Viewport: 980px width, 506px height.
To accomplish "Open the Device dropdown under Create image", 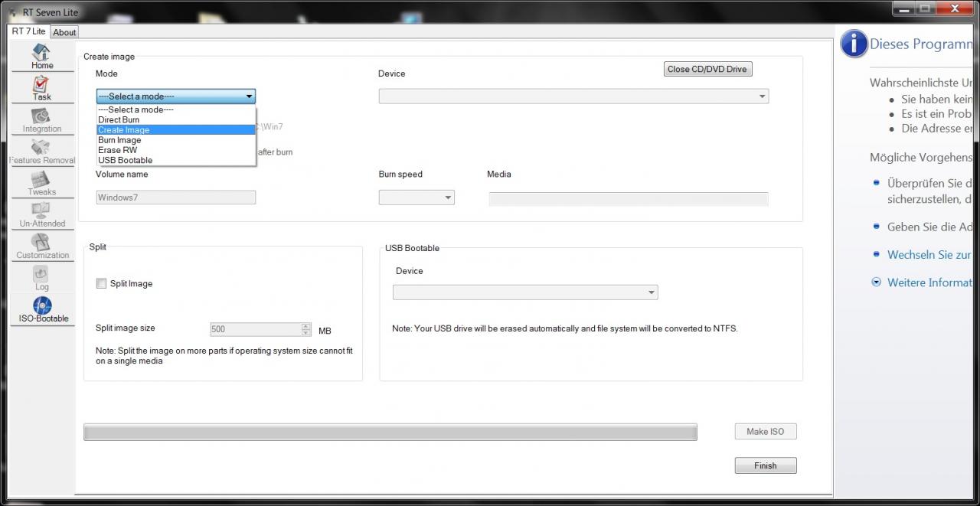I will click(573, 96).
